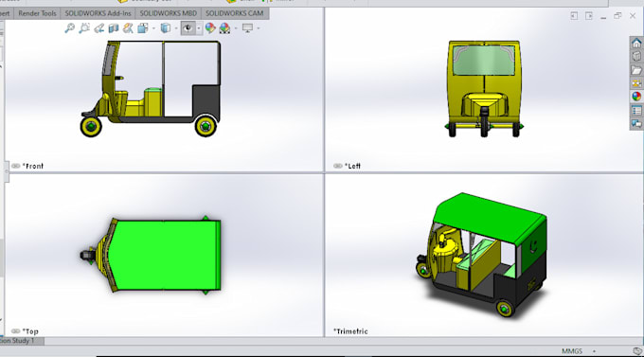The width and height of the screenshot is (644, 357).
Task: Open Edit Appearance color ball
Action: tap(210, 28)
